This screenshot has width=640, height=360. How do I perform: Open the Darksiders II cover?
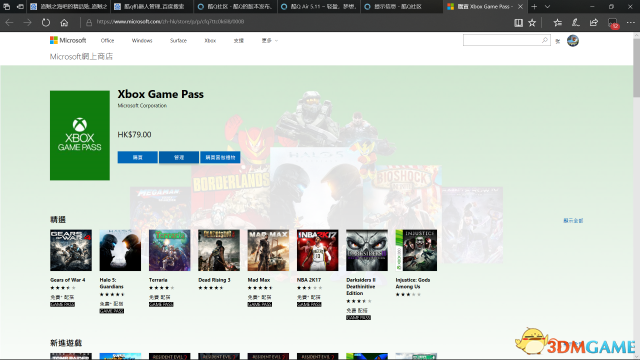click(367, 250)
